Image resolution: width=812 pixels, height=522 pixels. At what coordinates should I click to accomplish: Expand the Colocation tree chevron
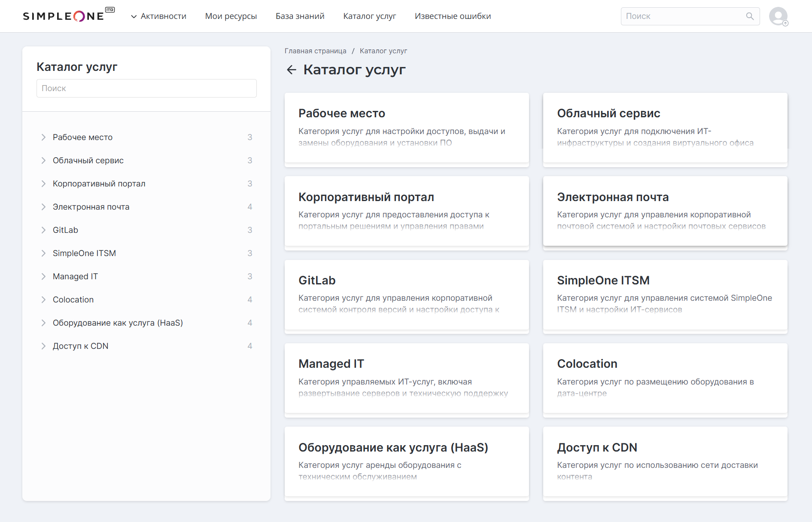(43, 299)
